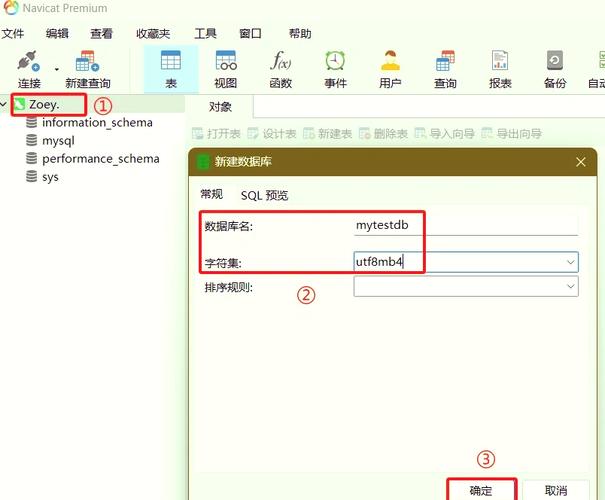This screenshot has height=500, width=605.
Task: Select the Table (表) toolbar icon
Action: pos(170,68)
